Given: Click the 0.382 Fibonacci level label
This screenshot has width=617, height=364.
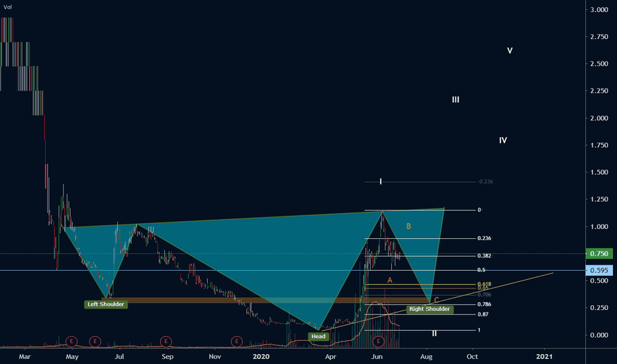Looking at the screenshot, I should point(484,255).
